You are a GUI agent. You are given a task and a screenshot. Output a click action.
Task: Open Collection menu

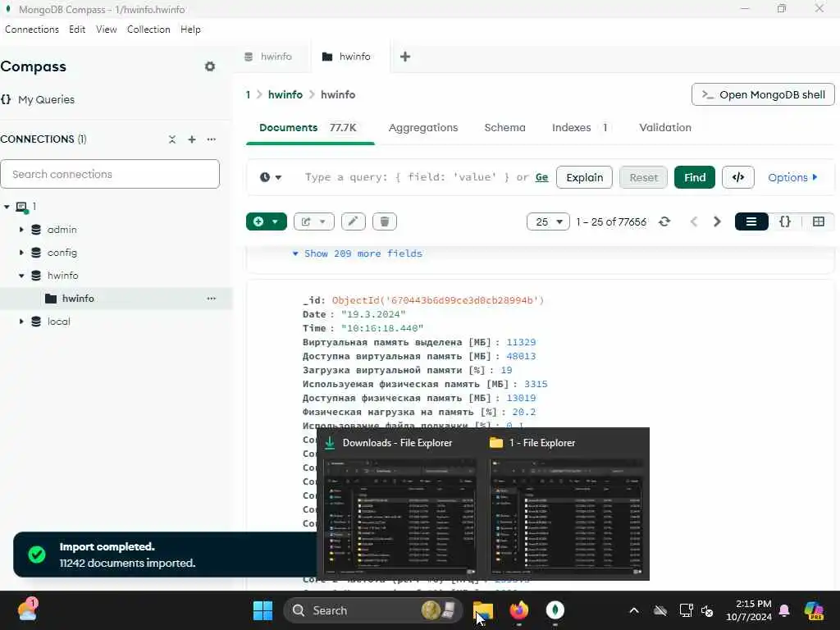coord(148,30)
